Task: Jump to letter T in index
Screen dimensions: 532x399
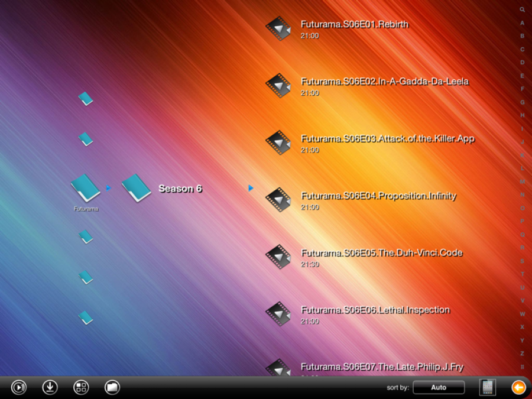Action: point(522,274)
